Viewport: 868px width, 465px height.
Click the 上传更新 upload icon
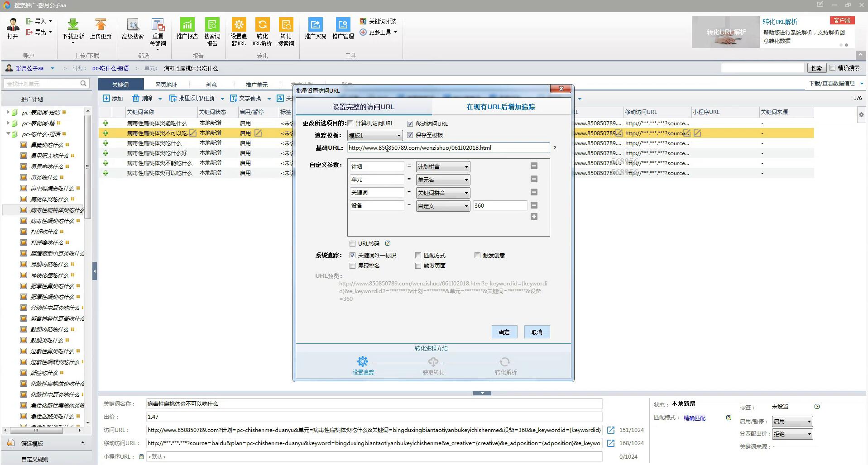tap(101, 25)
